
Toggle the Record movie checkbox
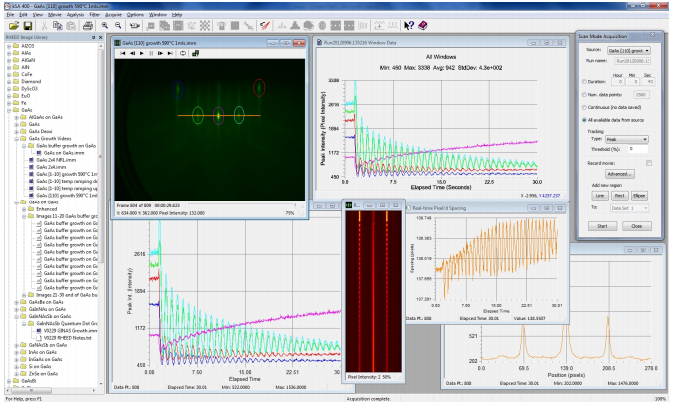tap(649, 163)
